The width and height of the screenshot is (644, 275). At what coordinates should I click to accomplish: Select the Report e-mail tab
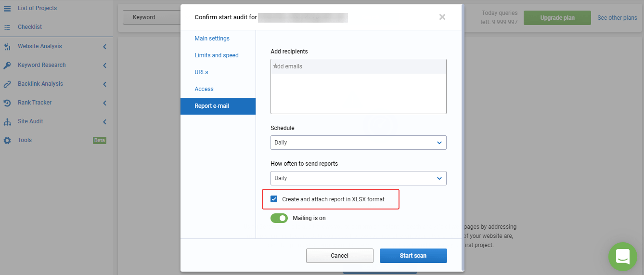pos(218,106)
